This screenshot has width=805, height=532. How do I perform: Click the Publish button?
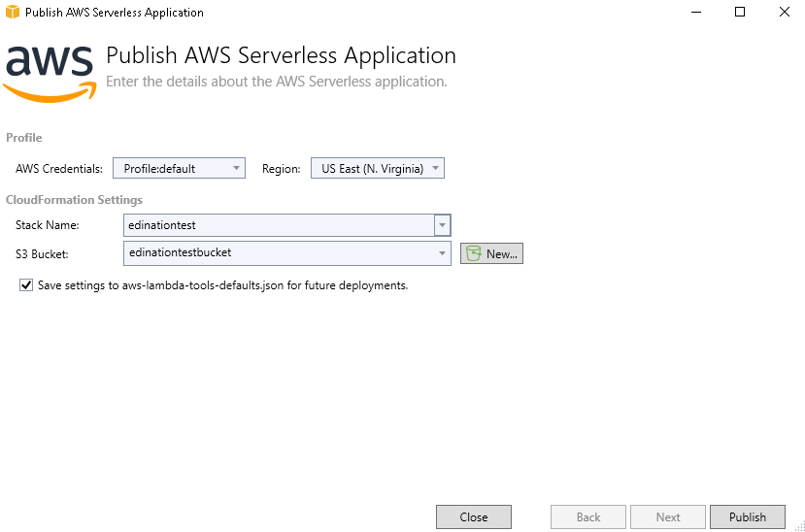point(747,516)
